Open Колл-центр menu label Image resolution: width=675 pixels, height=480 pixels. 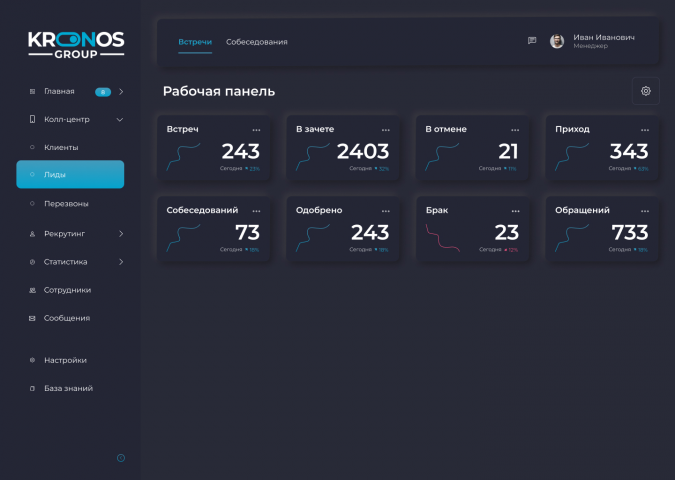point(67,119)
